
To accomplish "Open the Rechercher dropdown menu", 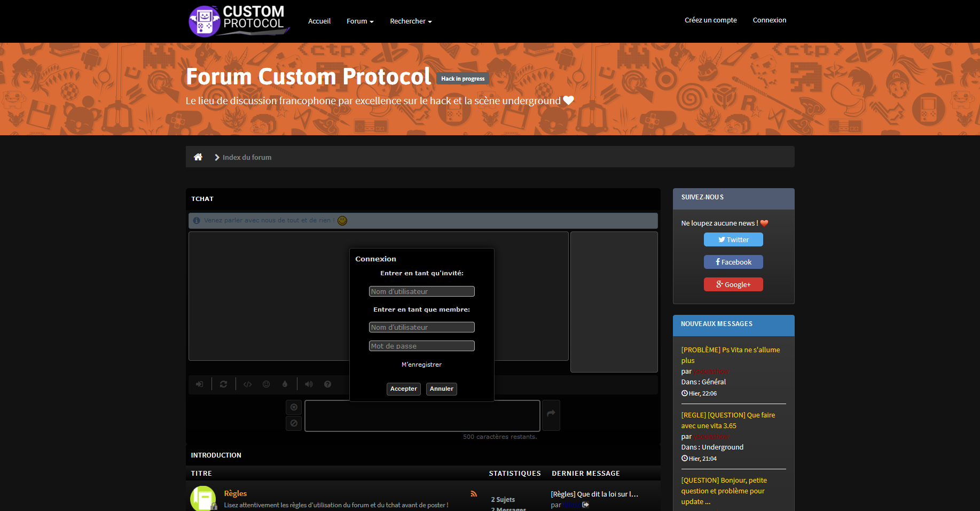I will click(x=411, y=21).
